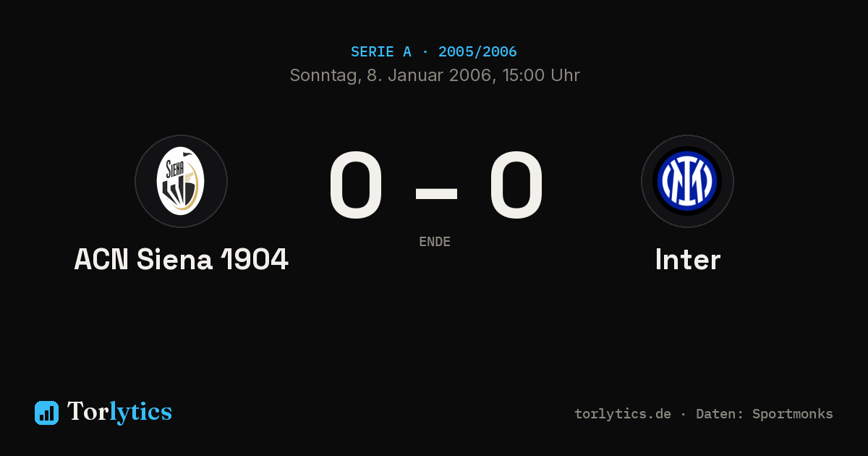Select the Inter team name
Viewport: 868px width, 456px height.
click(x=687, y=260)
